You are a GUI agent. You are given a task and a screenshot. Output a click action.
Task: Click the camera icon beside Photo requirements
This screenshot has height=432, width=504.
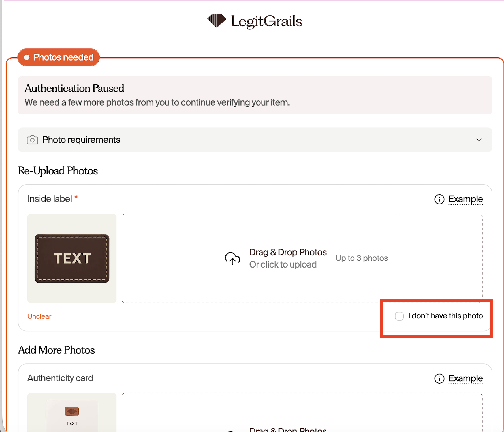[32, 140]
